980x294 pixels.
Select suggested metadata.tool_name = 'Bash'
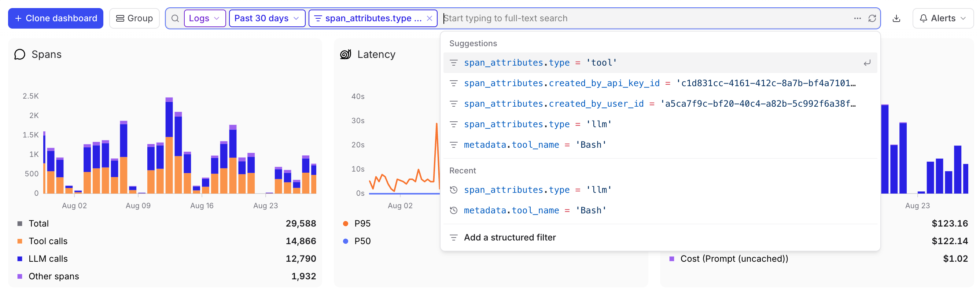tap(660, 145)
